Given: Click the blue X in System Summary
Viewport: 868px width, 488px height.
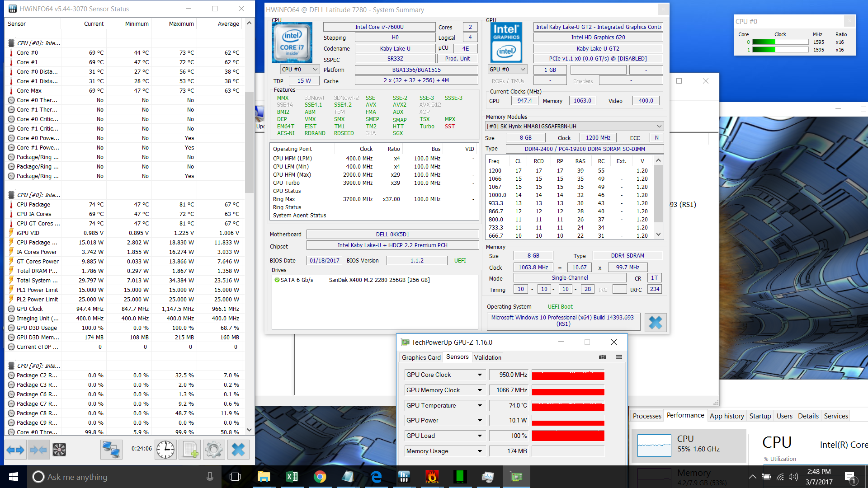Looking at the screenshot, I should [655, 322].
